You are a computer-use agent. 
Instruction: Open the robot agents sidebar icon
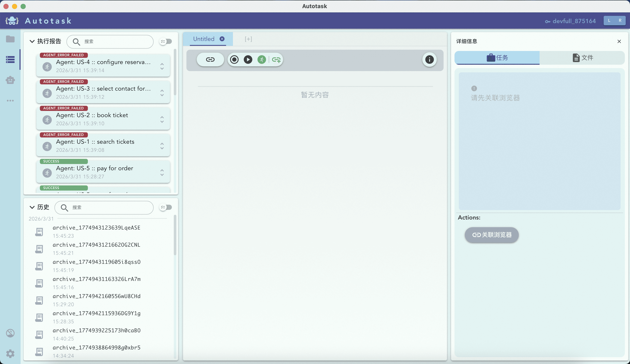10,80
